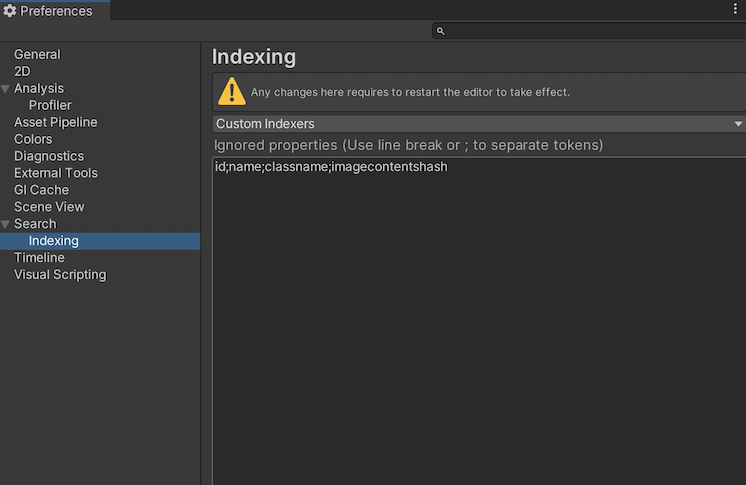This screenshot has width=746, height=485.
Task: Select External Tools in sidebar
Action: tap(56, 174)
